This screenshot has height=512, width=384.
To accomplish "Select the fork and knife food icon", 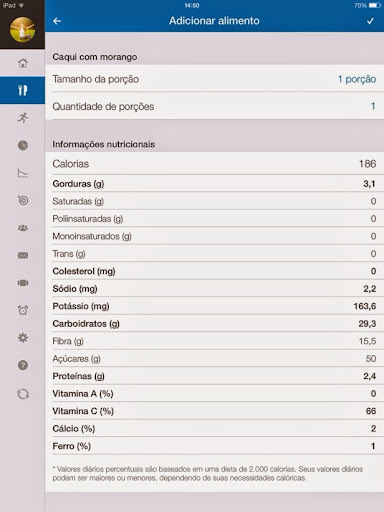I will tap(22, 90).
